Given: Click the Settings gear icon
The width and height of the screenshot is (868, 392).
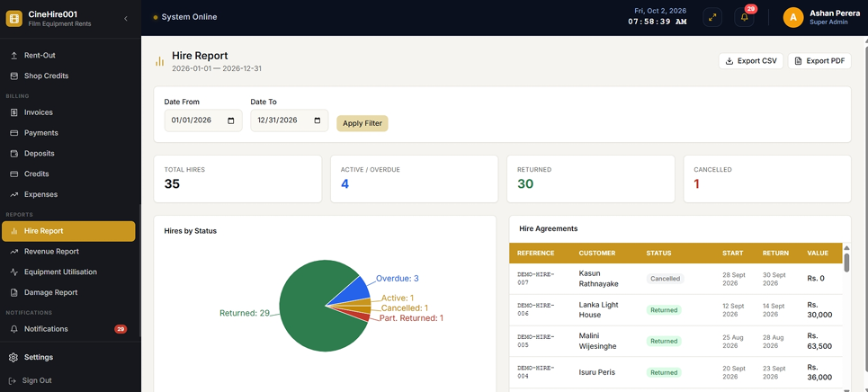Looking at the screenshot, I should (x=13, y=357).
